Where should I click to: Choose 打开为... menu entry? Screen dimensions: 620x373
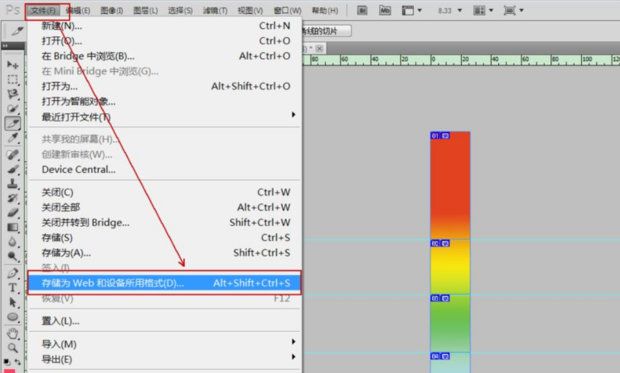tap(164, 86)
